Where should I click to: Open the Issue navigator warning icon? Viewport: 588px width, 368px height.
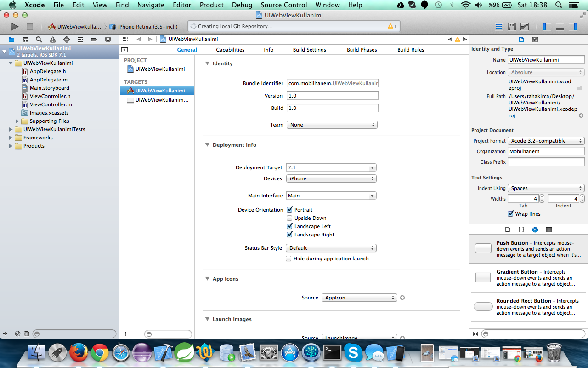click(53, 40)
